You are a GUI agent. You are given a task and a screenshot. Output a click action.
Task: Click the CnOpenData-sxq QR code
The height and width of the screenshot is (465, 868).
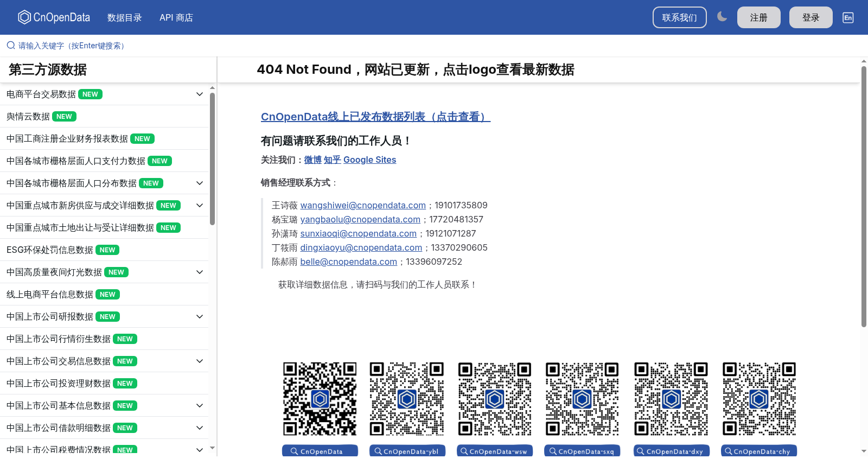click(582, 399)
